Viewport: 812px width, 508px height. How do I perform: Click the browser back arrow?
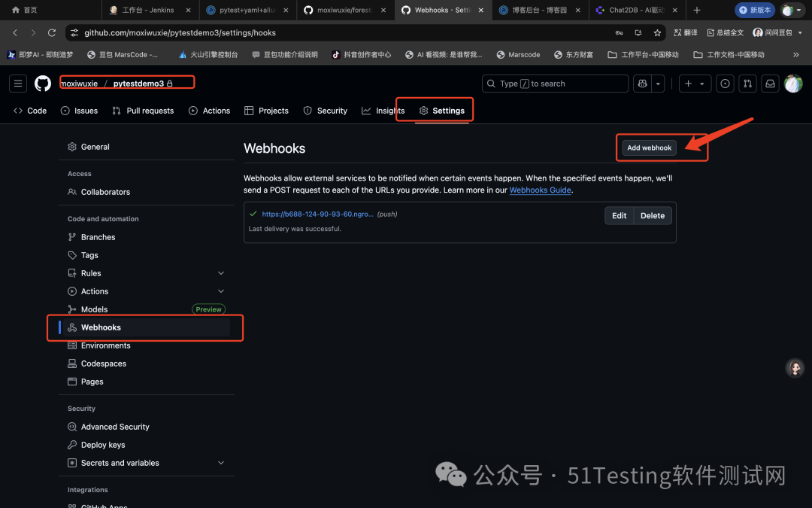click(x=15, y=32)
